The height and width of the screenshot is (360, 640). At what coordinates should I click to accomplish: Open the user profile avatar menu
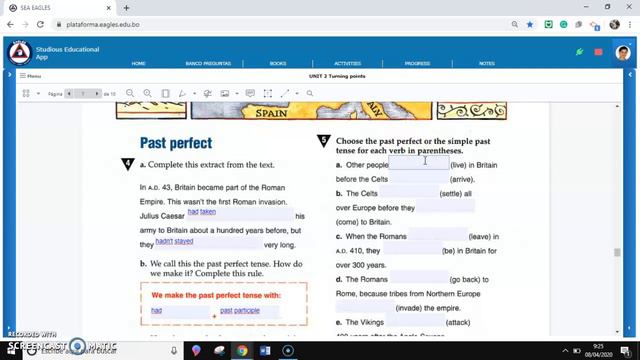[623, 53]
